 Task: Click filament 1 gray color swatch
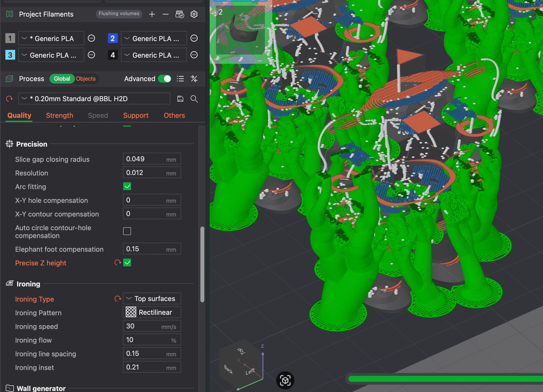(10, 38)
